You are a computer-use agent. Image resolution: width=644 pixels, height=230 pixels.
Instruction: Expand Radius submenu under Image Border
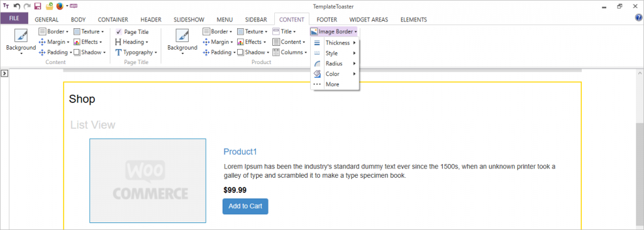click(x=335, y=63)
